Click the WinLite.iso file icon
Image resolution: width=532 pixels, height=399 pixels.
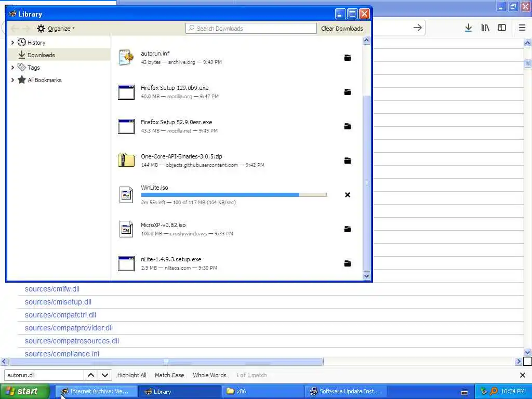[x=126, y=195]
